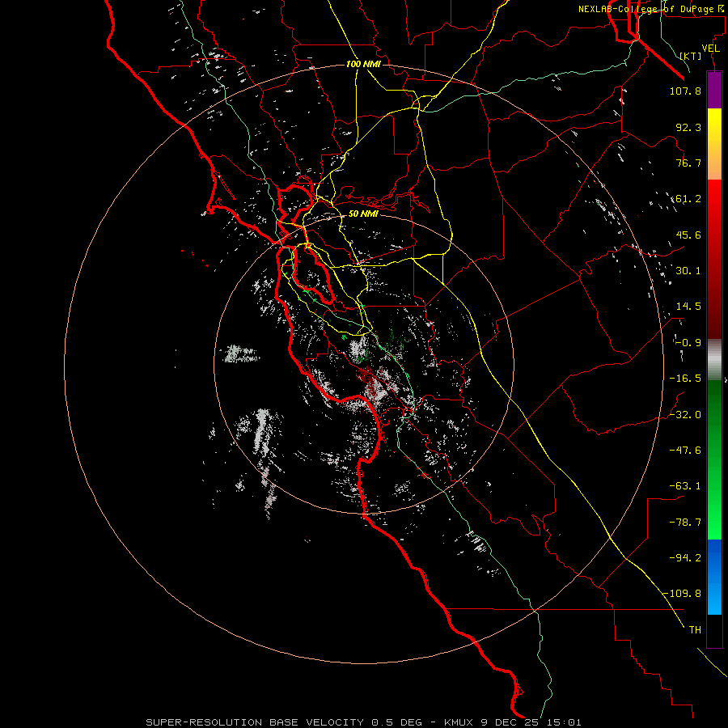
Task: Select the -78.7 value on velocity scale
Action: 685,523
